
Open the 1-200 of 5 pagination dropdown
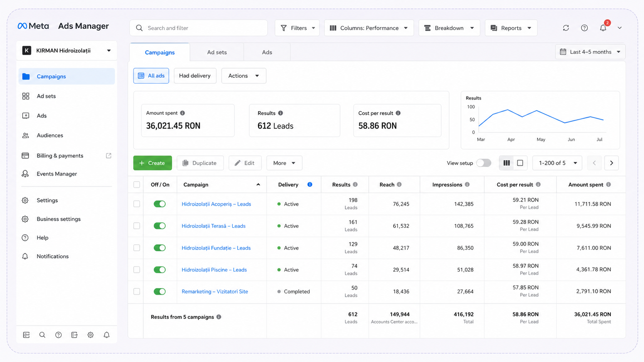click(x=558, y=163)
